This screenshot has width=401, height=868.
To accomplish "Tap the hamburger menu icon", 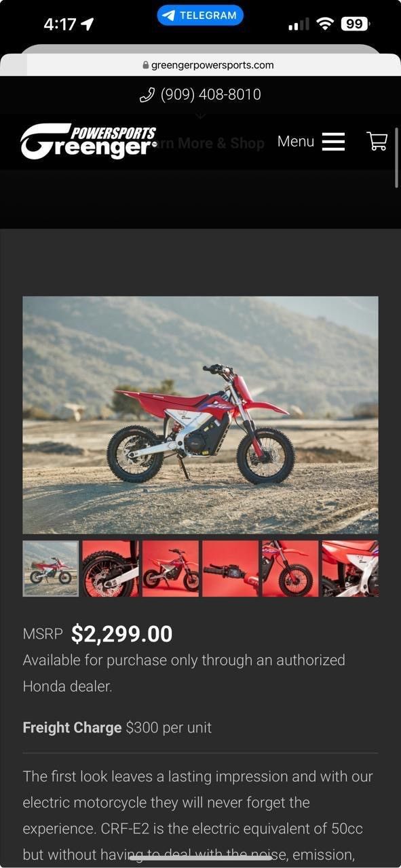I will coord(333,141).
